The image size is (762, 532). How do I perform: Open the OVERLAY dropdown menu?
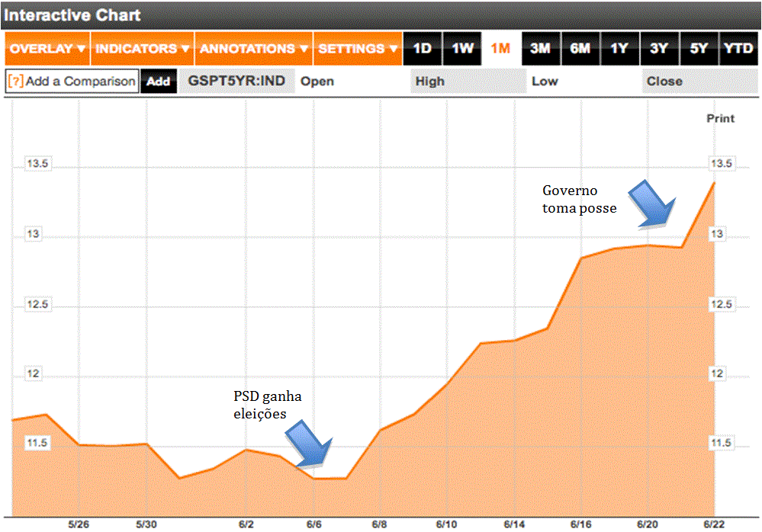click(x=47, y=49)
